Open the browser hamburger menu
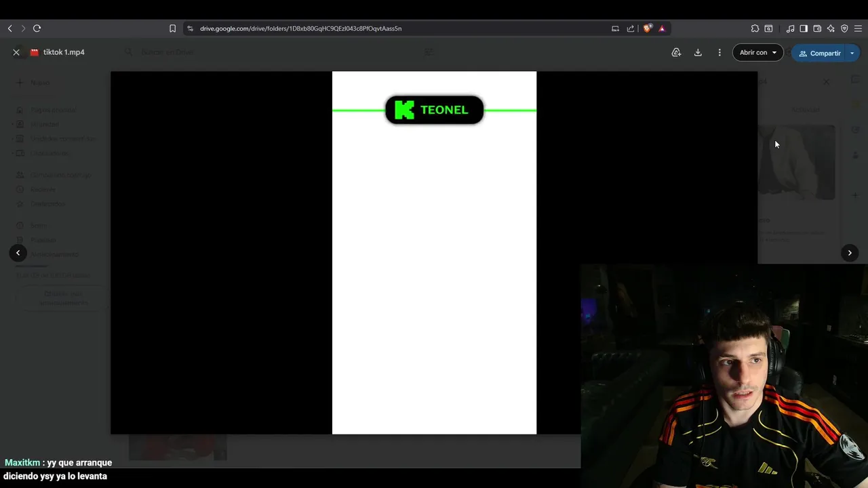 pos(858,28)
